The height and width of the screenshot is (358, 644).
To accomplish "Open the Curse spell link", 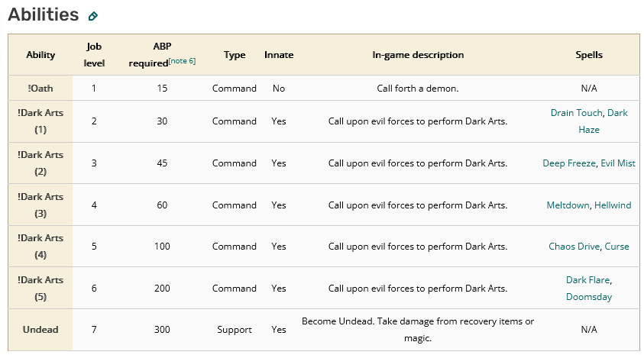I will pyautogui.click(x=617, y=247).
